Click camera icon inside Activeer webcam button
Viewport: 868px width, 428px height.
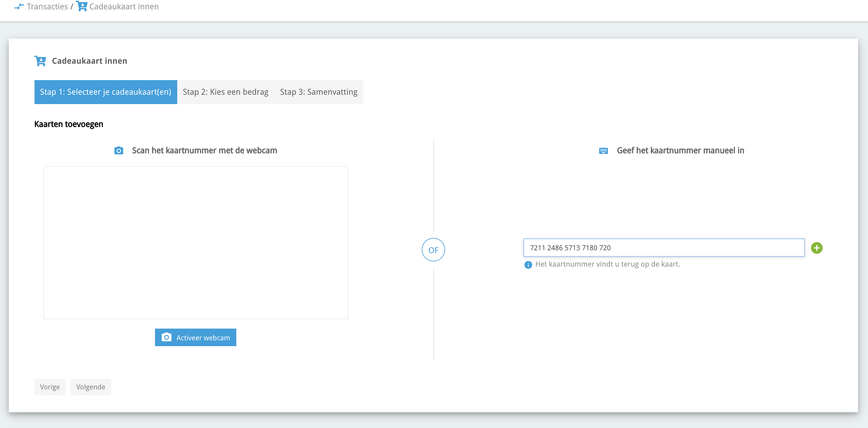click(x=166, y=337)
